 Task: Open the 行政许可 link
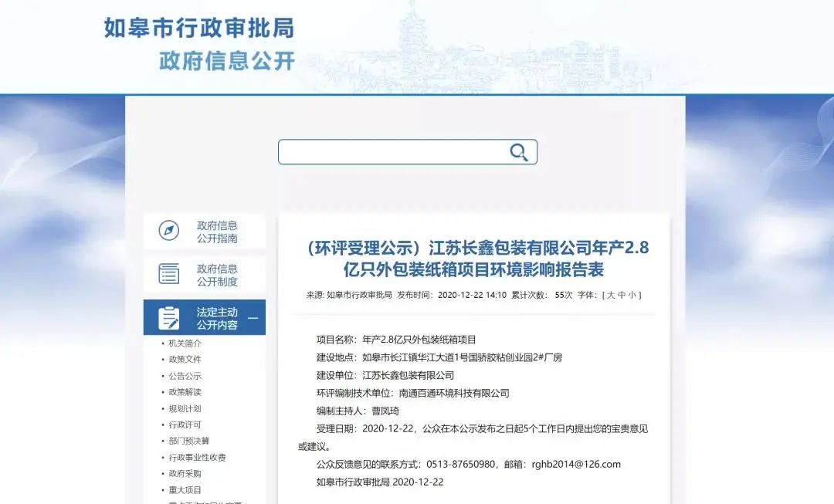tap(185, 425)
